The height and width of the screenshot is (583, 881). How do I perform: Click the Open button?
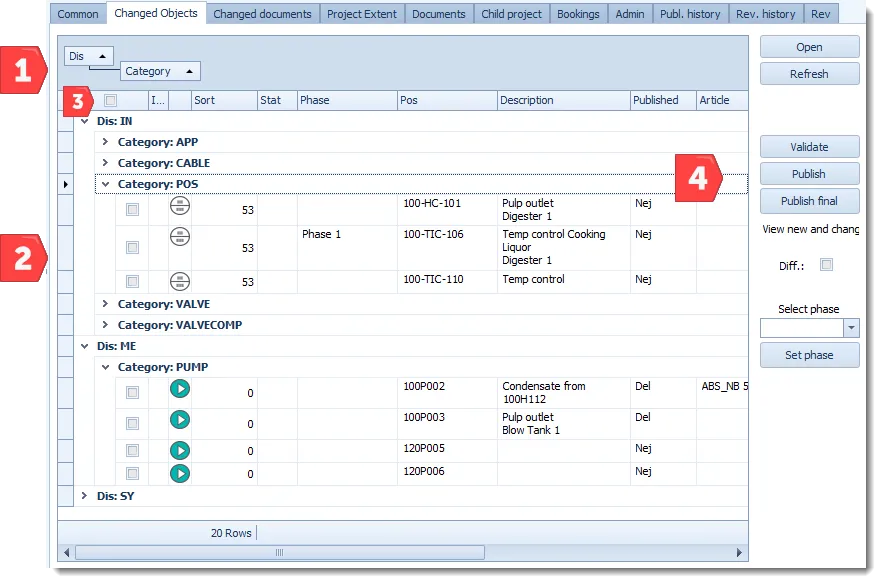click(810, 47)
